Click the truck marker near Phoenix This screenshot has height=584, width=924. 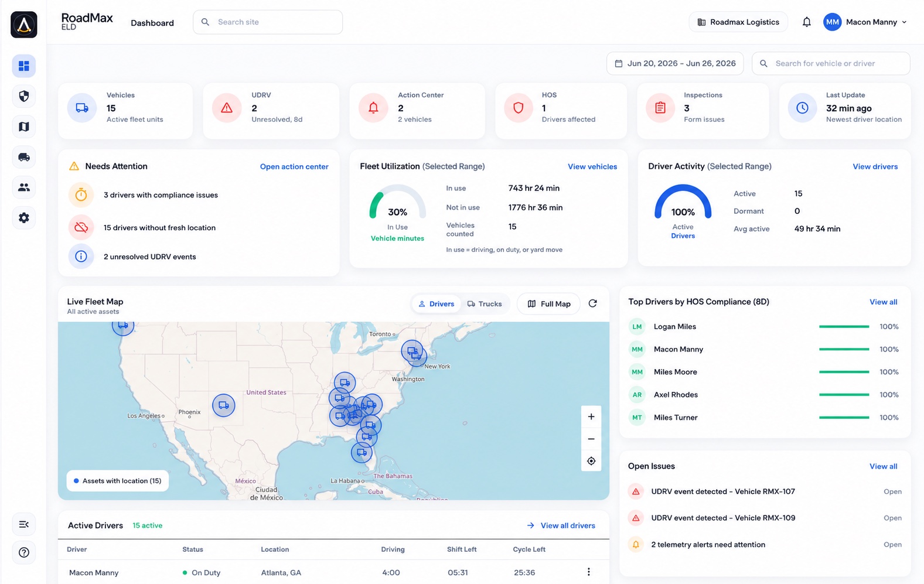[223, 405]
